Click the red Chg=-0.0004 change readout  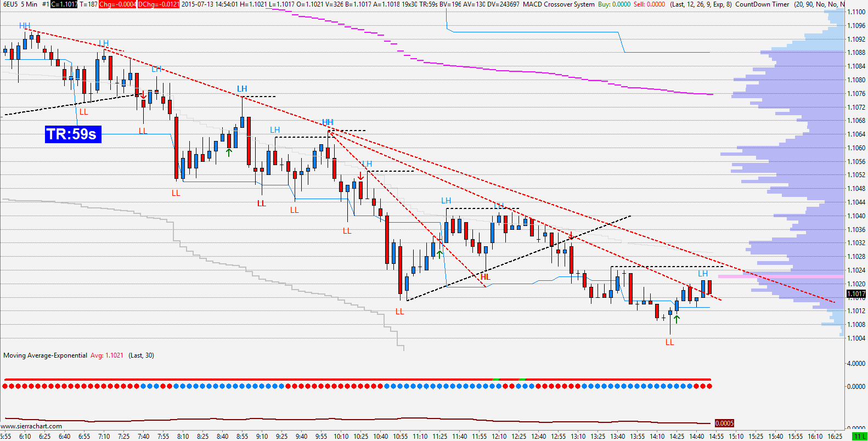tap(117, 4)
